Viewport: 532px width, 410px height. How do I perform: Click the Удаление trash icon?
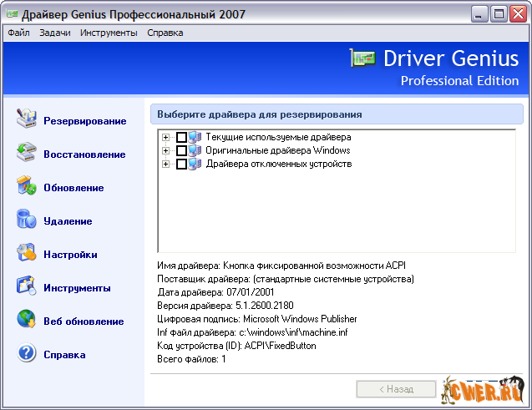27,220
